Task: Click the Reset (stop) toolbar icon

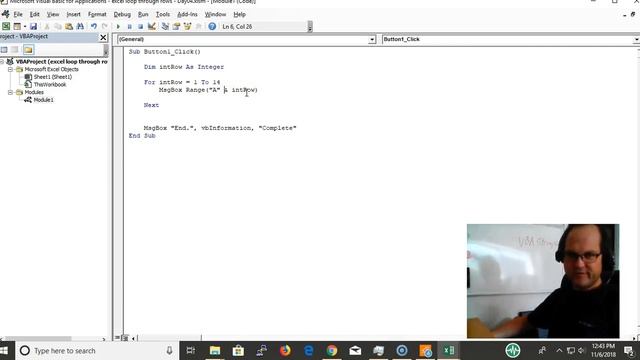Action: [x=140, y=27]
